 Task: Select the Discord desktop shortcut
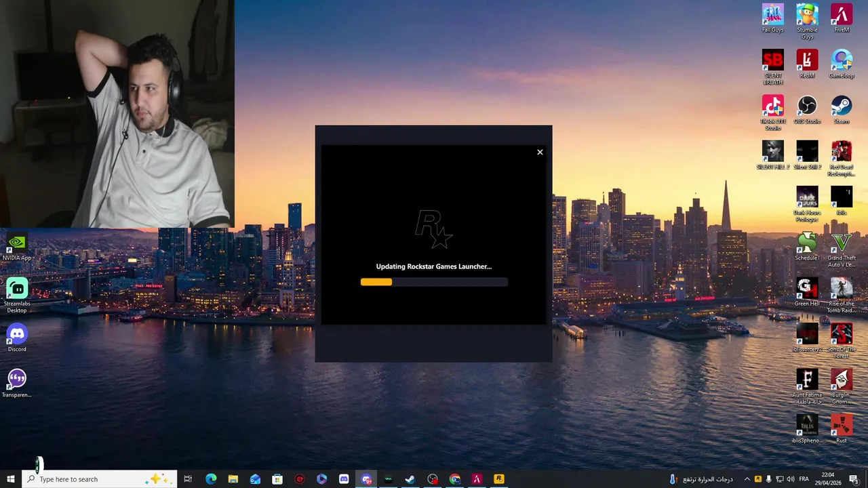(17, 338)
